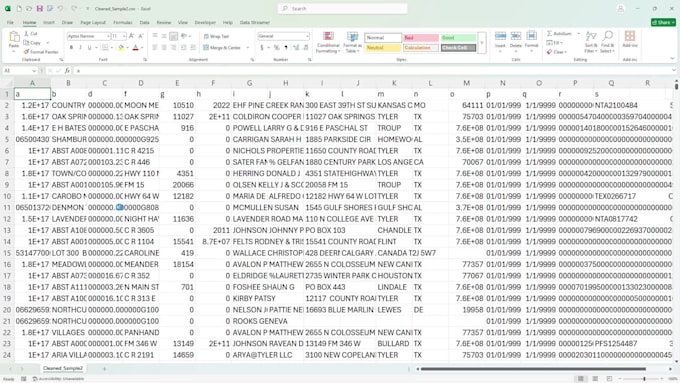Click the Decrease Decimal icon
This screenshot has height=383, width=680.
pos(306,48)
